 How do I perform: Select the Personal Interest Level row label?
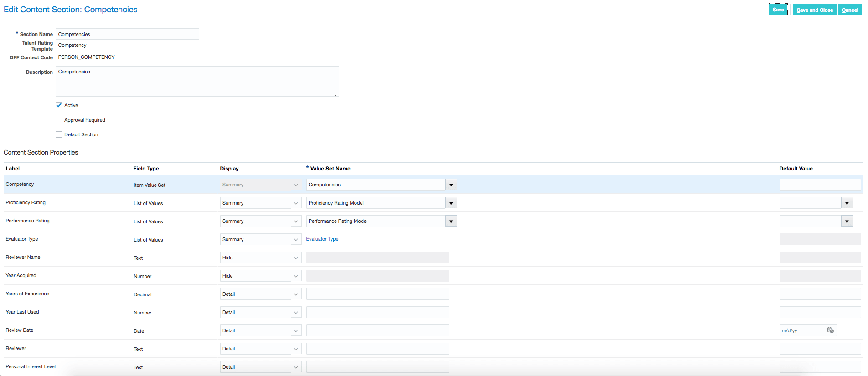[x=31, y=366]
